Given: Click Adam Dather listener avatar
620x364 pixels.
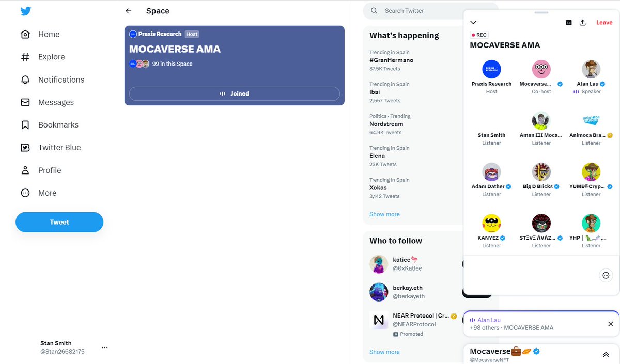Looking at the screenshot, I should pyautogui.click(x=491, y=172).
